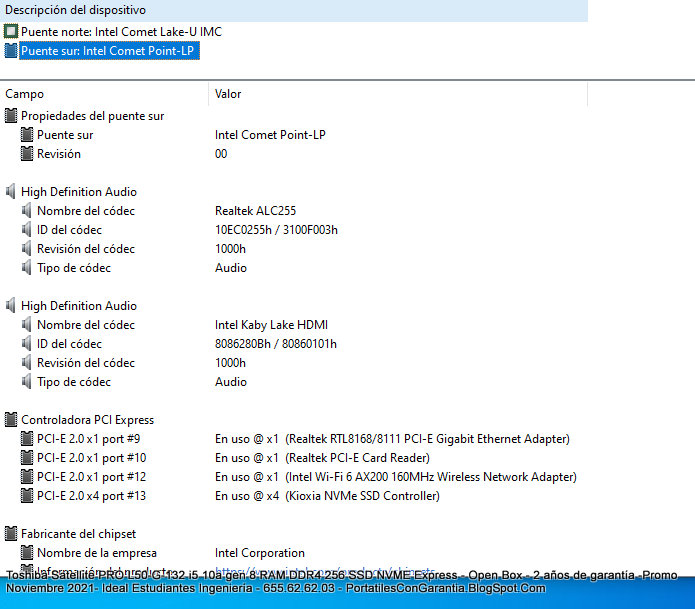Click the value 8086280Bh / 80860101h
This screenshot has width=695, height=609.
(276, 344)
